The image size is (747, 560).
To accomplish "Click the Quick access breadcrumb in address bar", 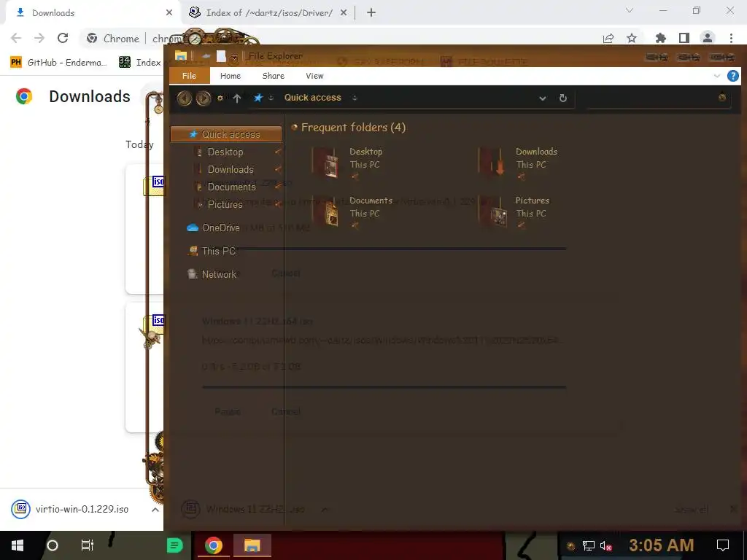I will pos(312,98).
